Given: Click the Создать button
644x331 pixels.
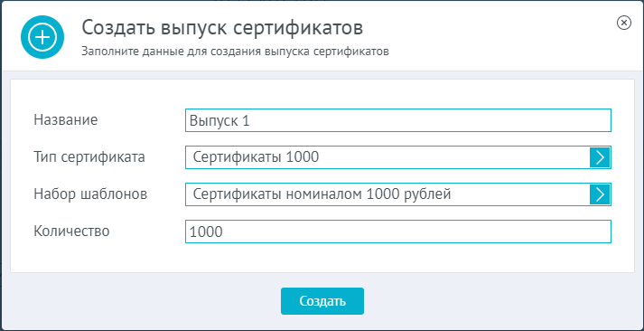Looking at the screenshot, I should coord(322,301).
